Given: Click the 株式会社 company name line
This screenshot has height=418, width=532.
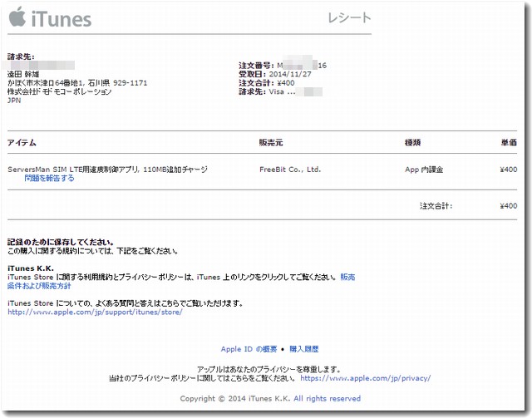Looking at the screenshot, I should coord(59,91).
